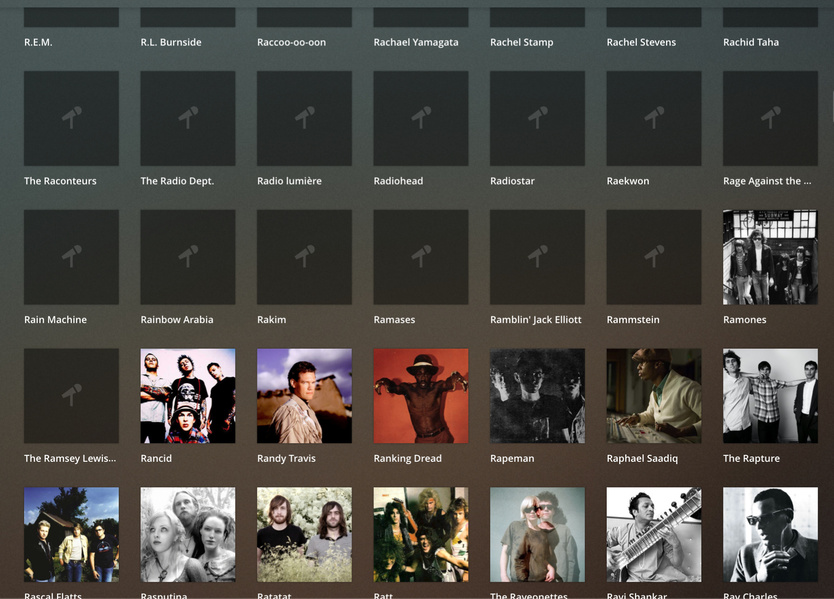Image resolution: width=834 pixels, height=599 pixels.
Task: Click the Radiohead artist name
Action: pos(398,181)
